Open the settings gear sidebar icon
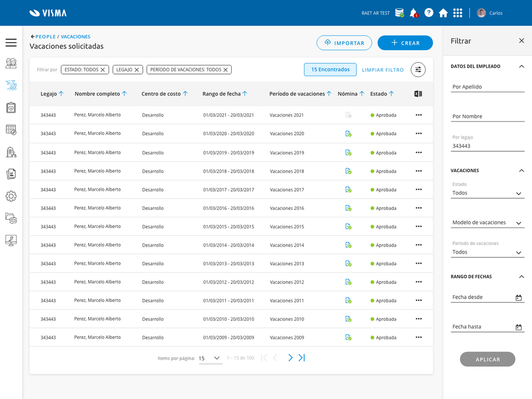The width and height of the screenshot is (532, 399). (x=11, y=196)
